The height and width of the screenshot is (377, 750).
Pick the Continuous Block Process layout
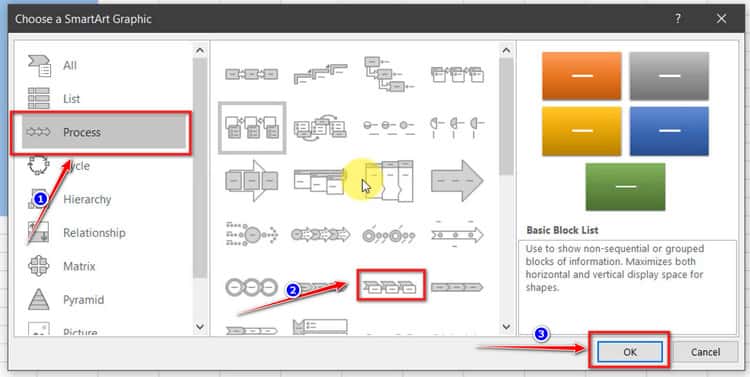coord(252,181)
